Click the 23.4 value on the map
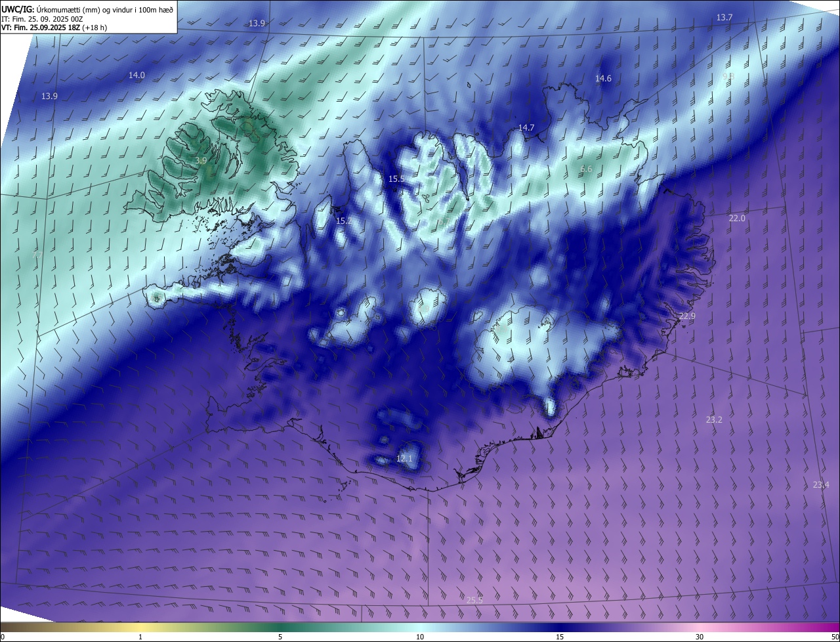This screenshot has width=840, height=642. [821, 484]
